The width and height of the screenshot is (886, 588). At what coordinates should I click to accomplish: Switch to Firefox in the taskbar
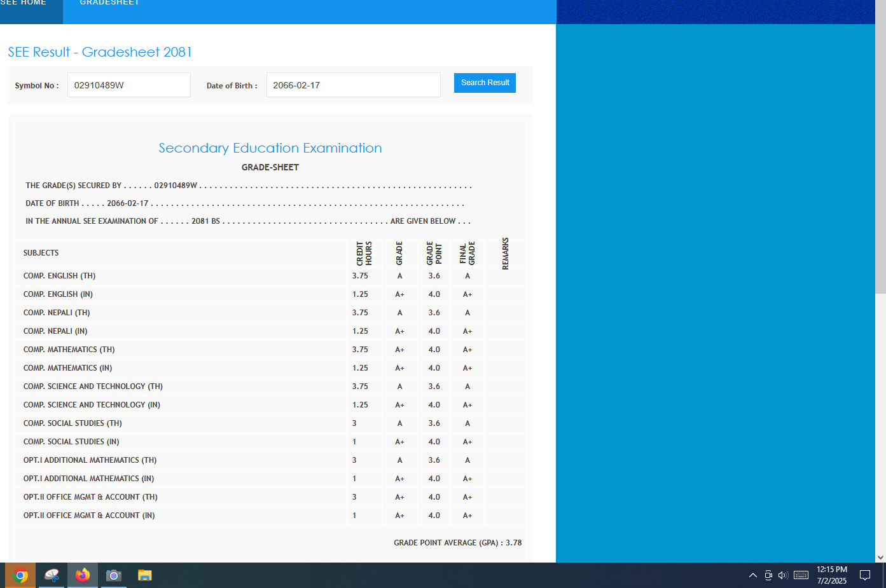[x=83, y=575]
